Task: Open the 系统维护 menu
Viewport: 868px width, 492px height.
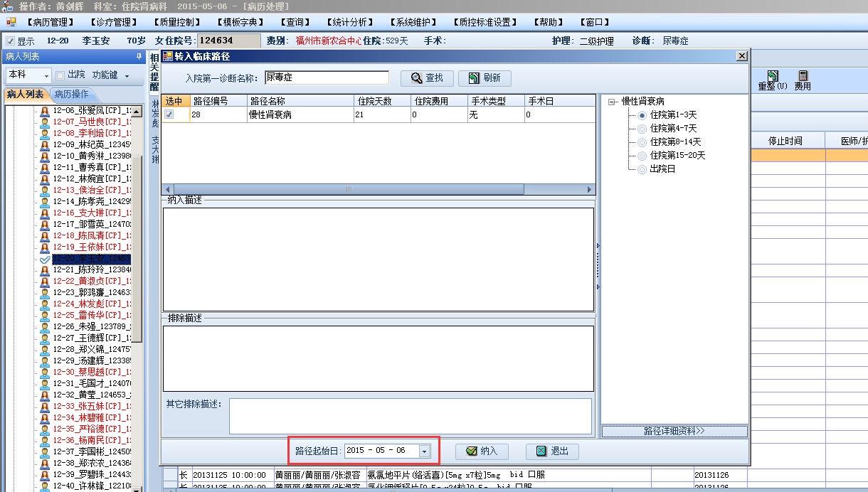Action: click(415, 22)
